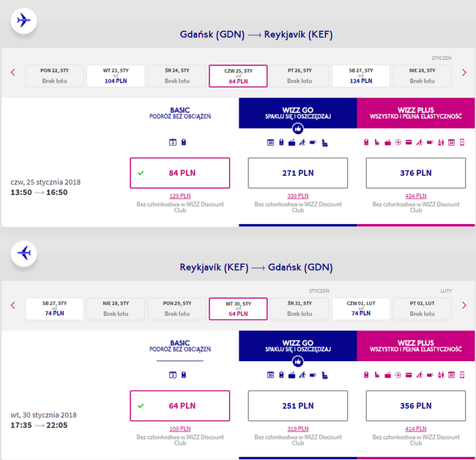Choose the 84 PLN Basic fare
The width and height of the screenshot is (476, 460).
click(180, 173)
